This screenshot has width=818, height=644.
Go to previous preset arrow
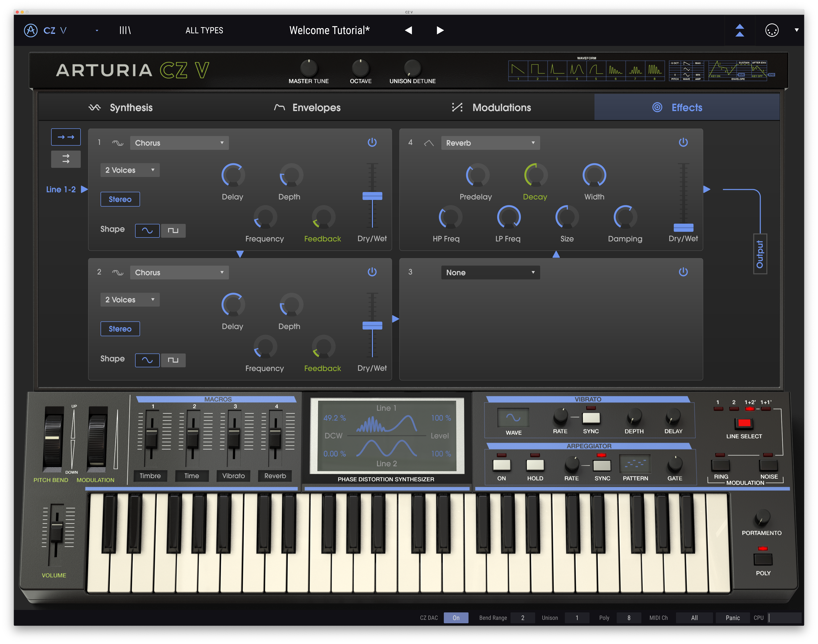408,30
